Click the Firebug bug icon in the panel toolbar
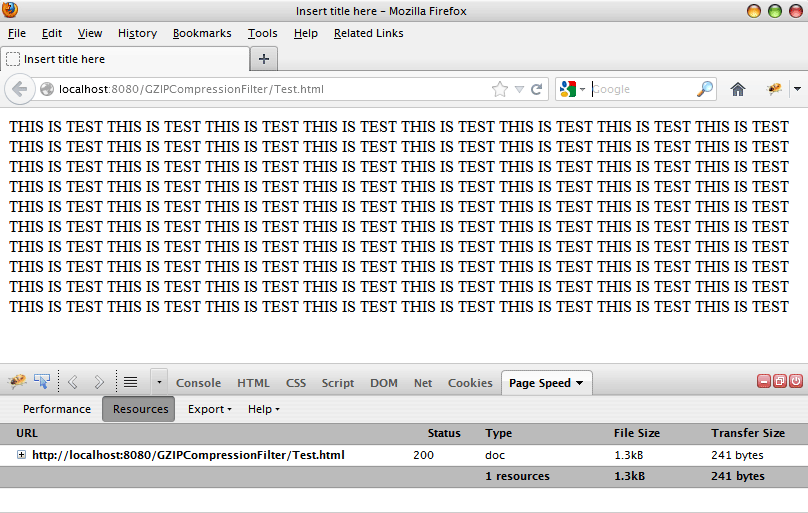The height and width of the screenshot is (513, 808). coord(17,382)
